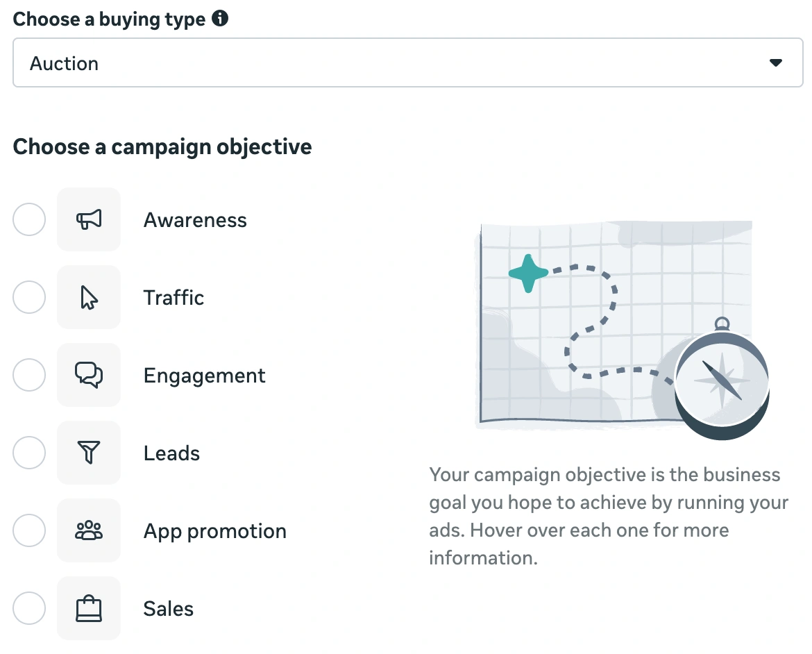Click the Awareness megaphone icon
Viewport: 812px width, 654px height.
click(x=89, y=219)
